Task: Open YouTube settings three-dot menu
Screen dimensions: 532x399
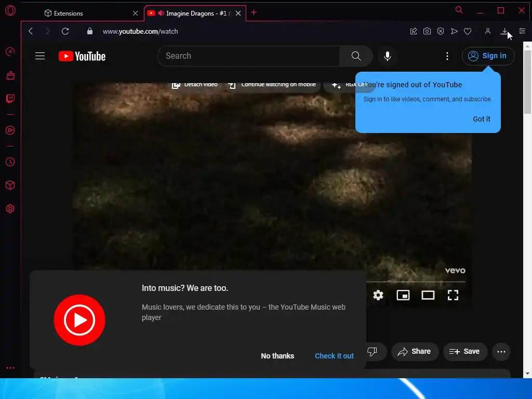Action: click(x=447, y=56)
